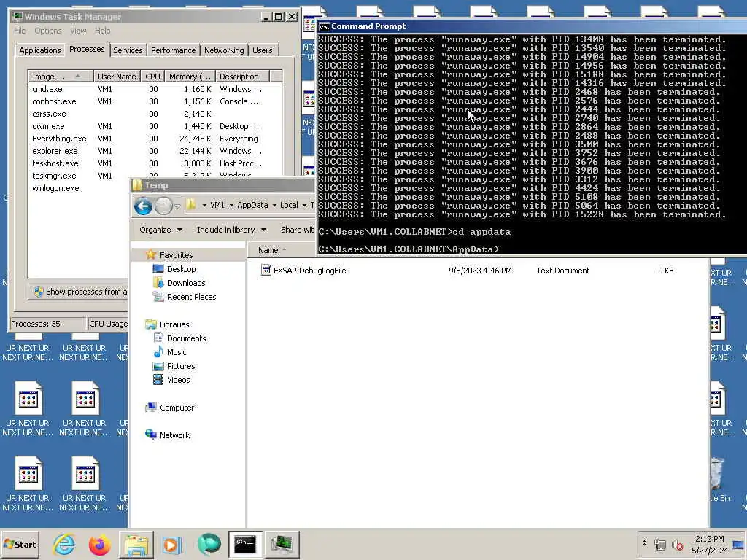Select Network in navigation pane
747x560 pixels.
pyautogui.click(x=174, y=435)
